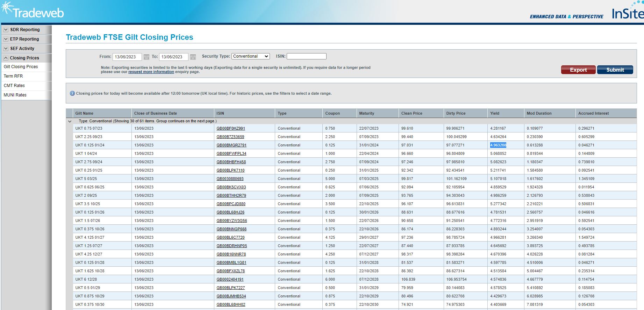
Task: Open ISIN link GB00BK5CVX03
Action: pyautogui.click(x=231, y=187)
